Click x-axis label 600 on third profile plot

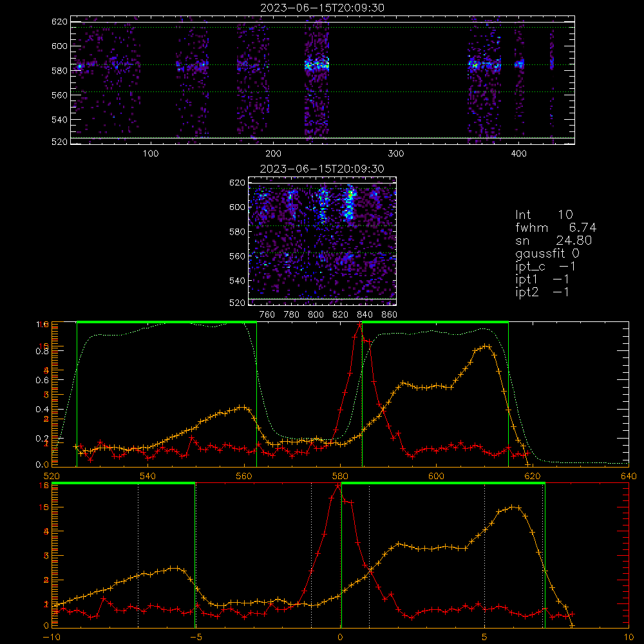tap(436, 476)
